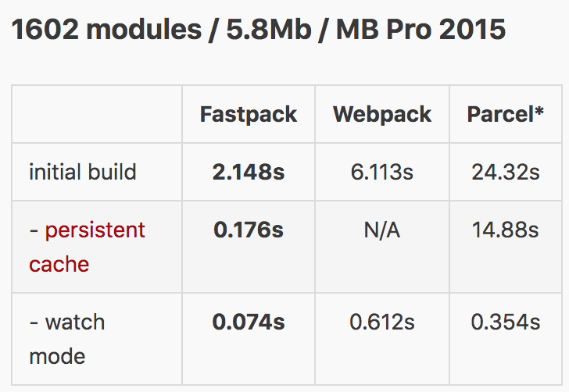Select the Parcel* column header
The image size is (569, 392).
click(x=506, y=114)
